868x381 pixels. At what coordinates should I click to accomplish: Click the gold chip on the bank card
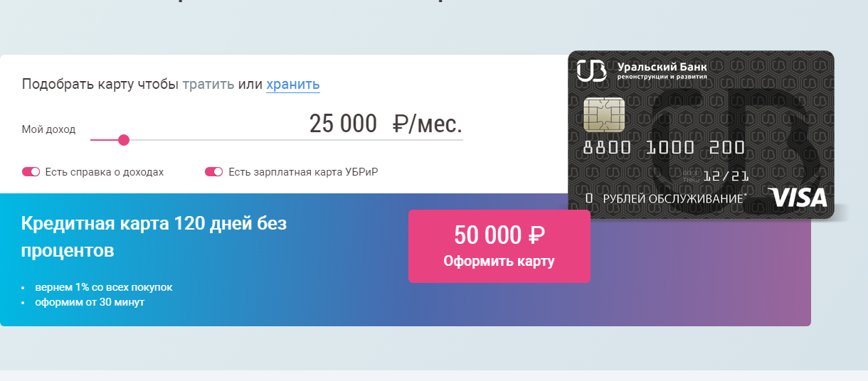click(604, 114)
